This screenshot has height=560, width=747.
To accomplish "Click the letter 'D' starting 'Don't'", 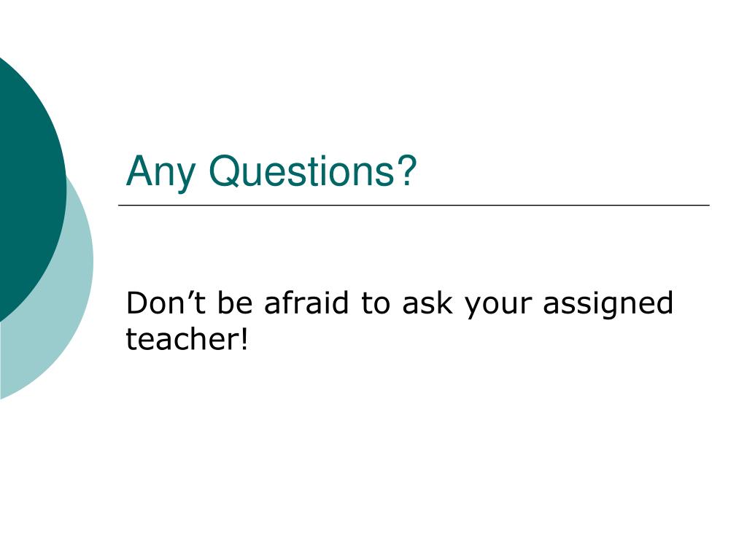I will [136, 303].
